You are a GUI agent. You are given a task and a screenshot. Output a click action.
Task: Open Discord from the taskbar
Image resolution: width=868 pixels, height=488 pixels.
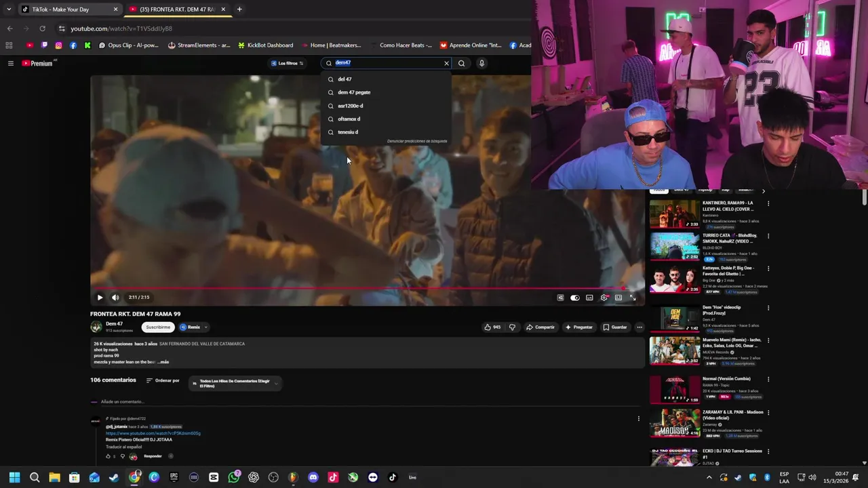coord(313,477)
